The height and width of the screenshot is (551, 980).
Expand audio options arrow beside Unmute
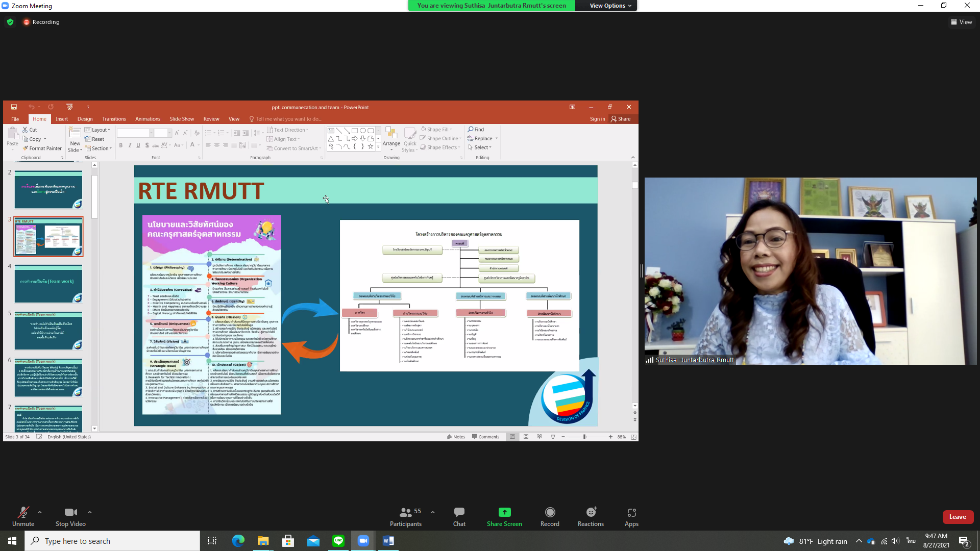click(x=40, y=512)
